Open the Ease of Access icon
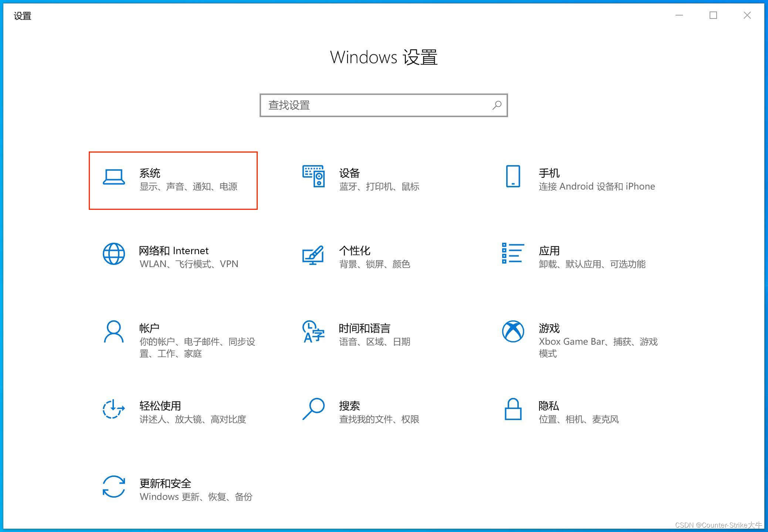The image size is (768, 532). click(114, 409)
